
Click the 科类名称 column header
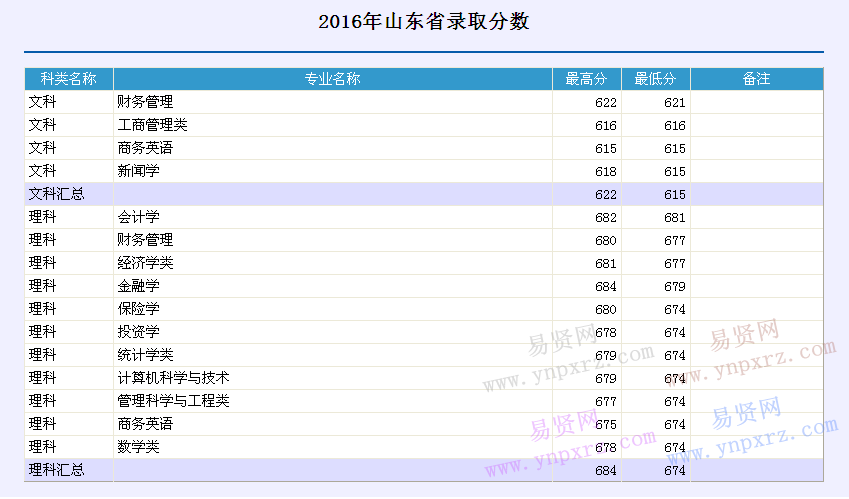[68, 79]
